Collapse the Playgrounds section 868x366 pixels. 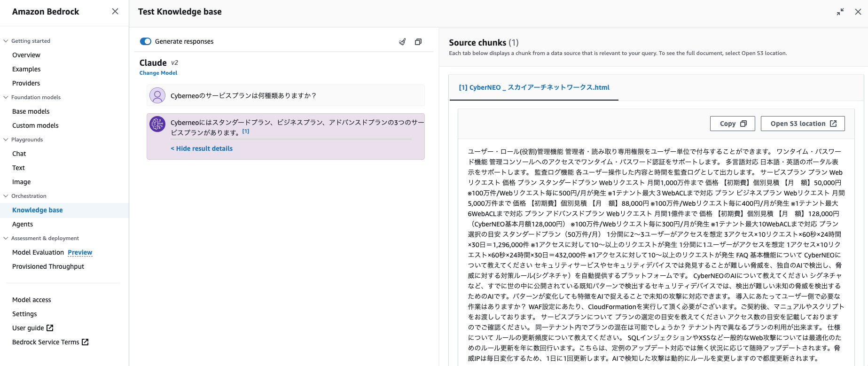coord(6,140)
